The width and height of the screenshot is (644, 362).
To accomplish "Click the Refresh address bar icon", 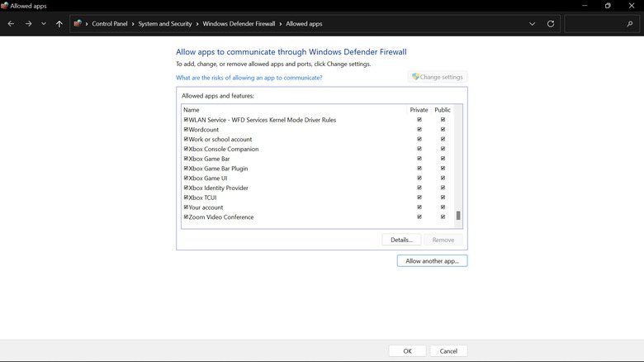I will pos(551,24).
